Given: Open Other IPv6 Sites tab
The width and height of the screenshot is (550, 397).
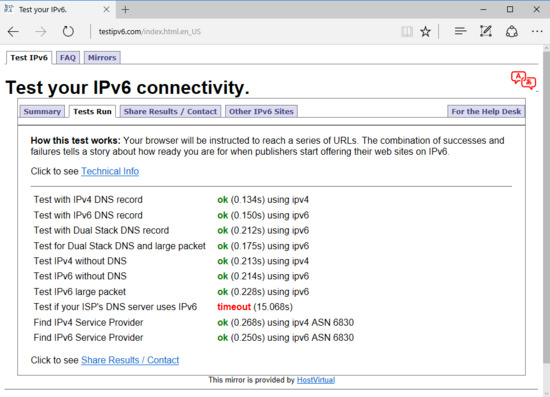Looking at the screenshot, I should (x=261, y=111).
